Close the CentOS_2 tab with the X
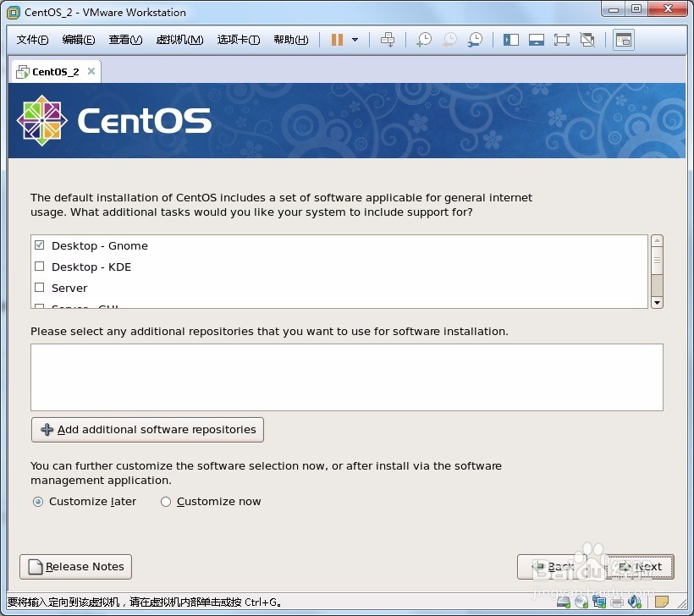The width and height of the screenshot is (694, 616). (x=91, y=71)
